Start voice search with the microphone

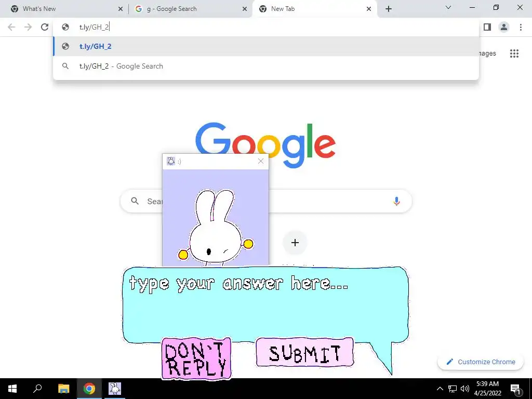coord(396,201)
